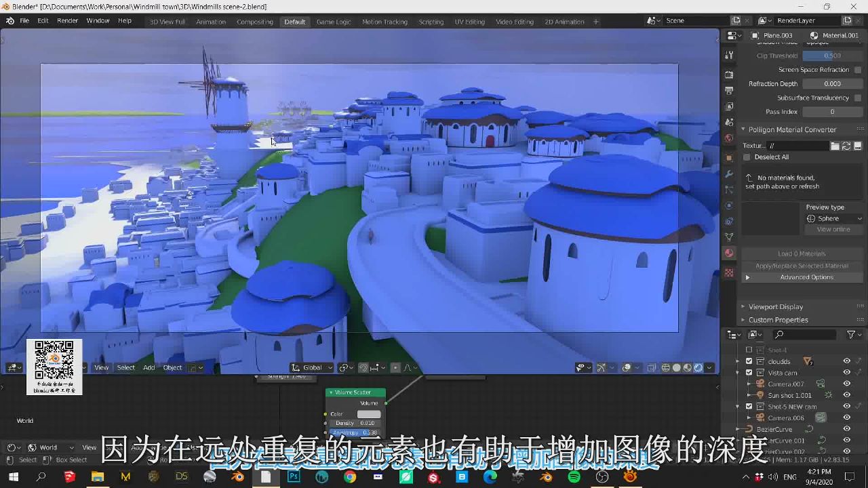Add a new workspace with plus tab
This screenshot has height=488, width=868.
[x=596, y=22]
